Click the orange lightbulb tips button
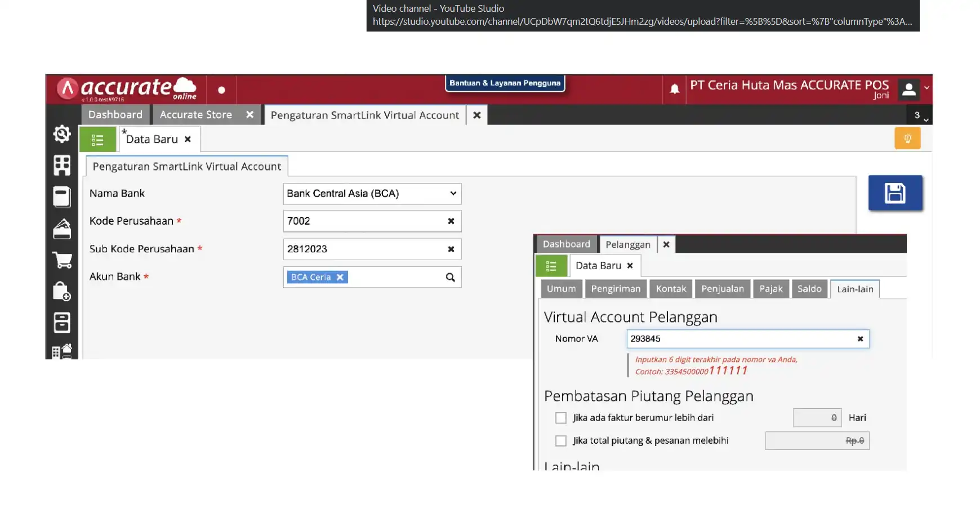The height and width of the screenshot is (518, 980). 907,139
